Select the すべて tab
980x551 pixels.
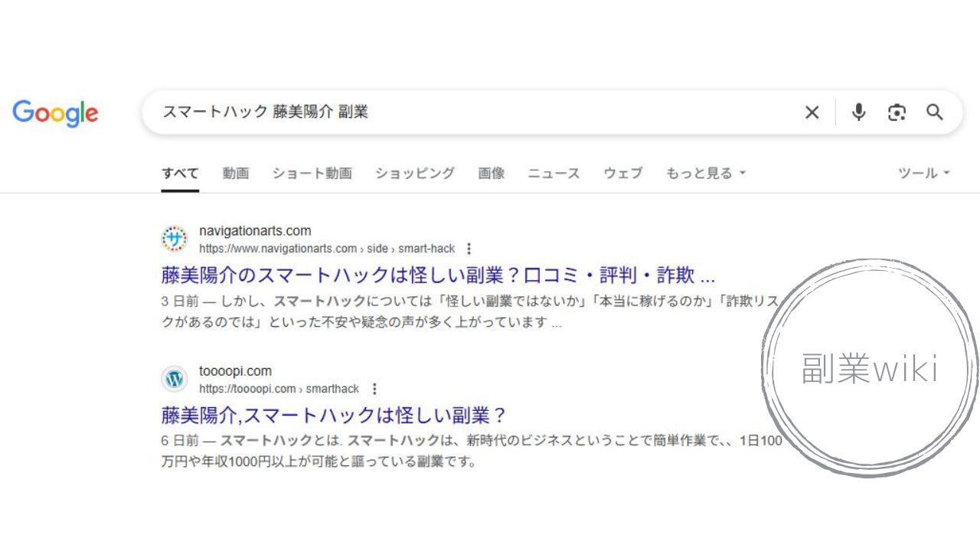coord(180,173)
